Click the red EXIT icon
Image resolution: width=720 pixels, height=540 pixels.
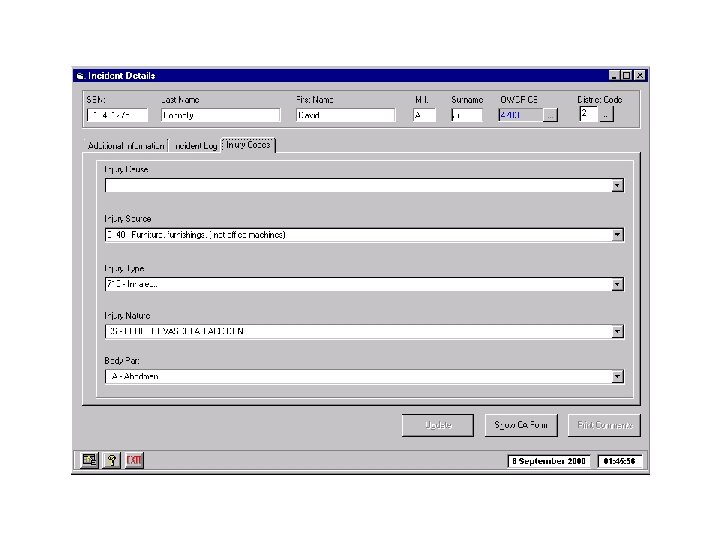[x=134, y=460]
